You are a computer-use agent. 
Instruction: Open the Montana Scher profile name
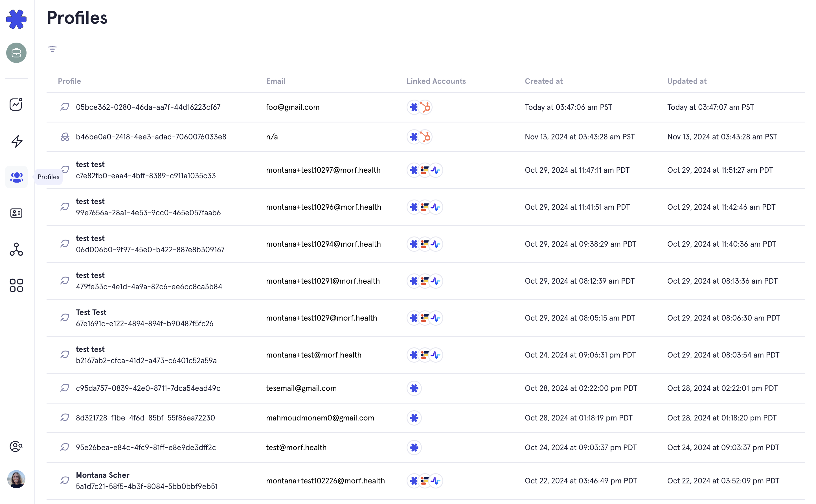coord(103,475)
